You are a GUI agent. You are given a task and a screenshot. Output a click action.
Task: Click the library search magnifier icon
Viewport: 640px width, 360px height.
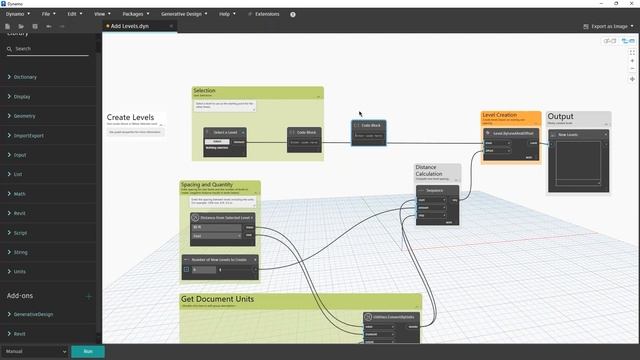click(x=9, y=49)
